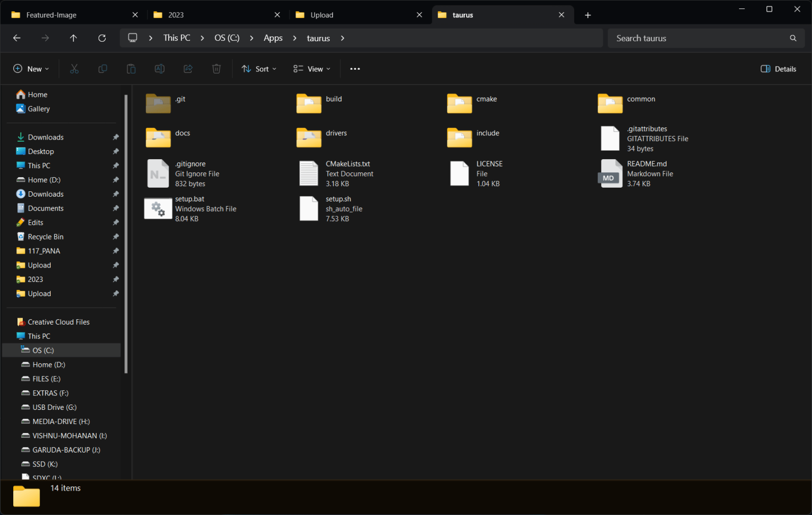Screen dimensions: 812x515
Task: Toggle the Details pane
Action: (778, 69)
